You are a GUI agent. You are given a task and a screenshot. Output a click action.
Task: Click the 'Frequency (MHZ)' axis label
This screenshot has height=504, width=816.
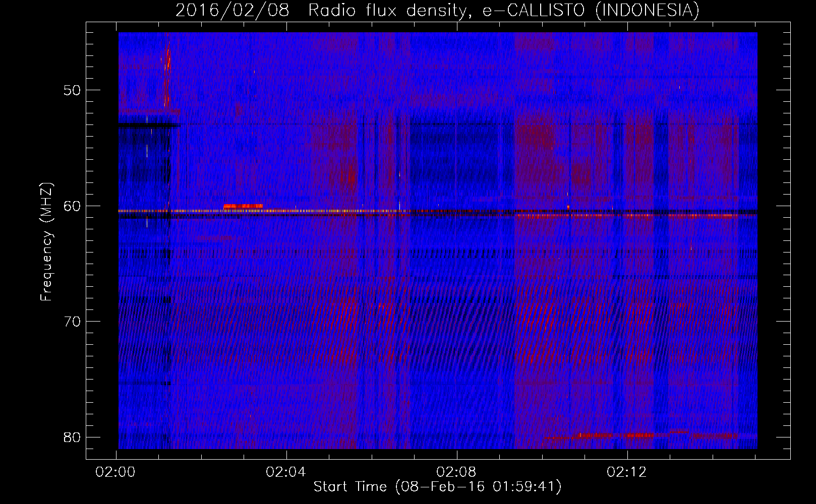pos(46,242)
